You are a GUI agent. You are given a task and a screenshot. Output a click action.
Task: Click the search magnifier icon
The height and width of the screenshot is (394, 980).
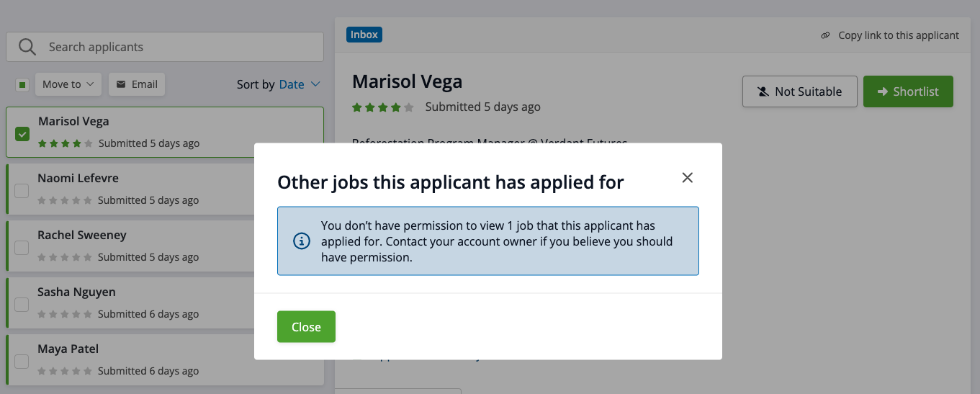pyautogui.click(x=27, y=48)
